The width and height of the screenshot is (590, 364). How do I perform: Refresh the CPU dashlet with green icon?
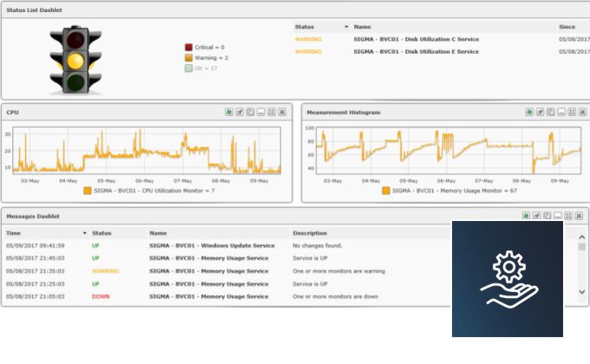(x=229, y=112)
